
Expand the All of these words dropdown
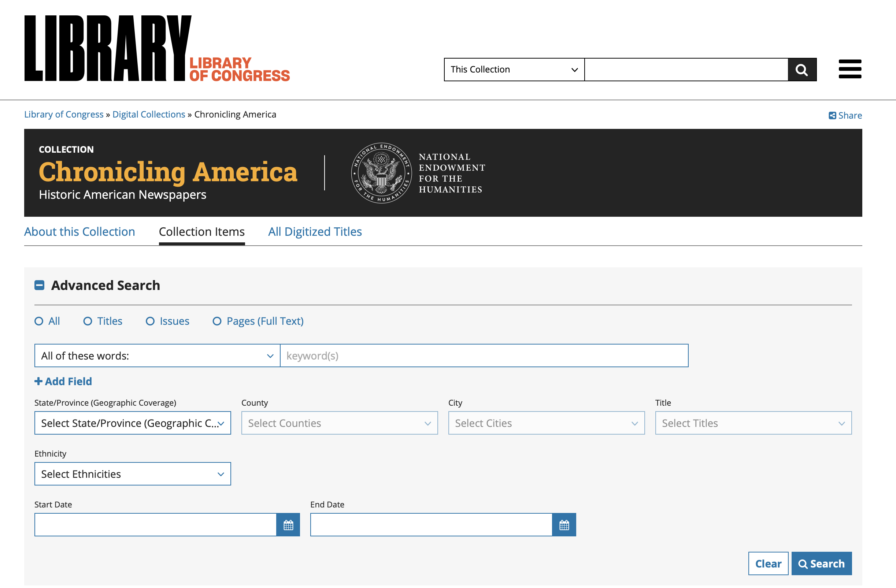click(x=157, y=356)
